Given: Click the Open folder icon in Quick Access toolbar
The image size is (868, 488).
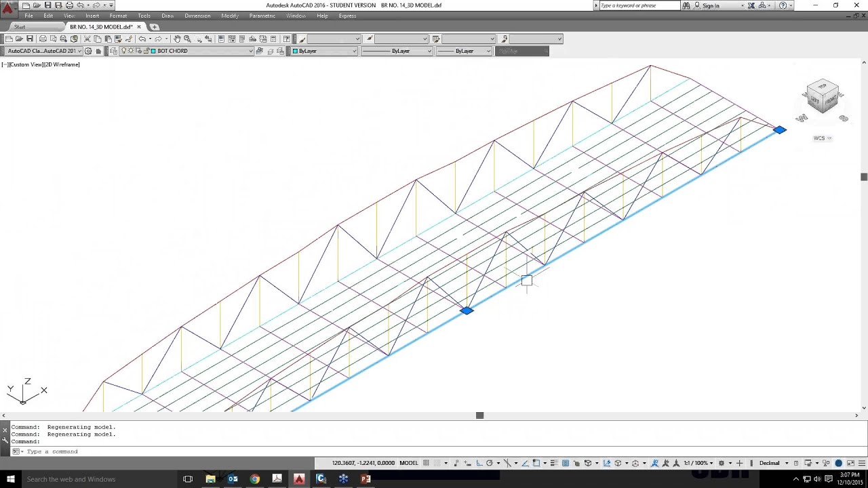Looking at the screenshot, I should (x=37, y=5).
